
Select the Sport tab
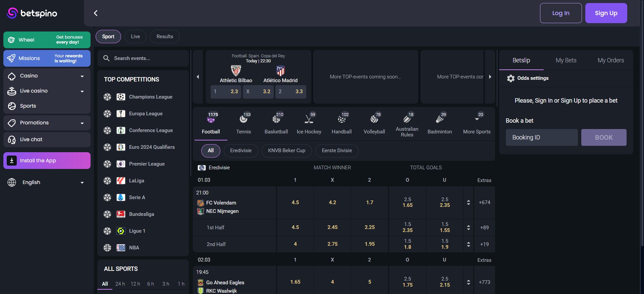108,37
